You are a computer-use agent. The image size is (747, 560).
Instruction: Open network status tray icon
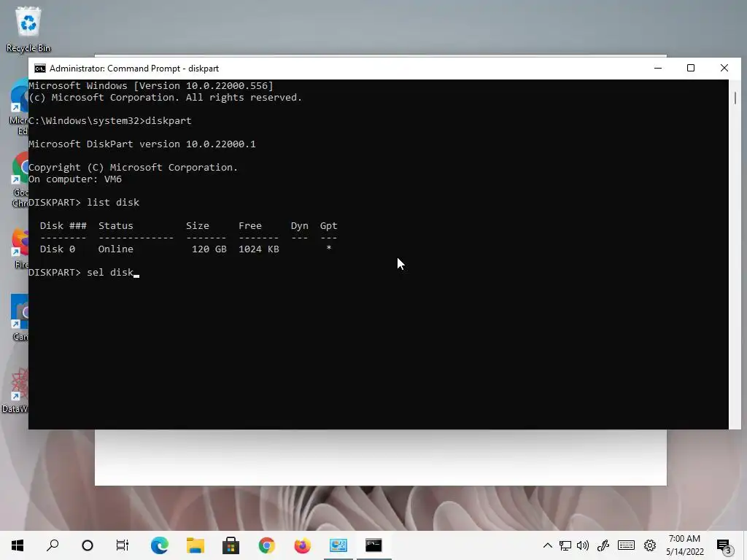click(x=565, y=545)
